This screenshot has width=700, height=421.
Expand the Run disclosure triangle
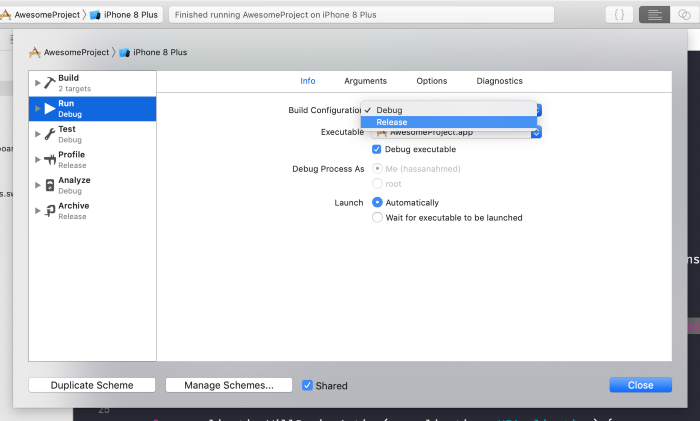point(38,108)
